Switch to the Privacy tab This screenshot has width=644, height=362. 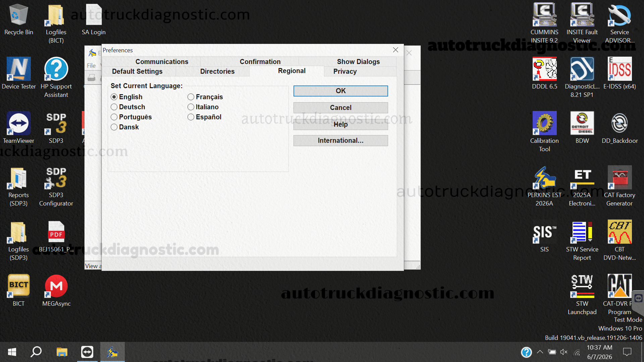(345, 71)
